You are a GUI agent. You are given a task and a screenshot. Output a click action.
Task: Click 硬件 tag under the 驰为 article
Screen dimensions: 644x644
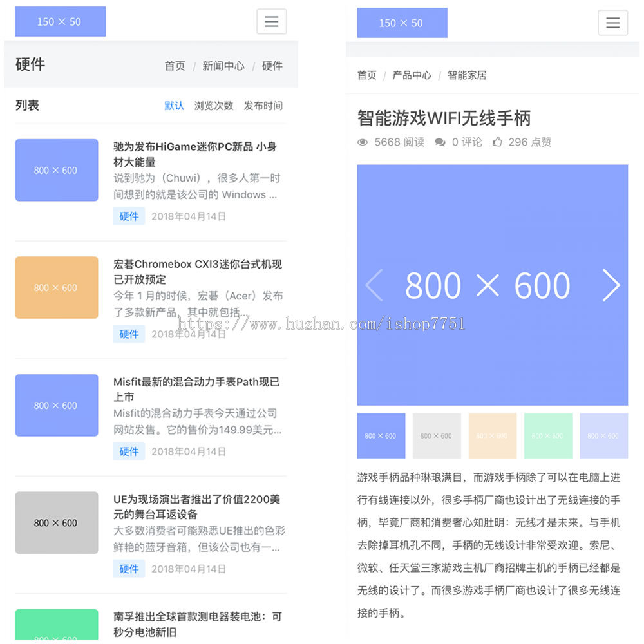point(129,216)
